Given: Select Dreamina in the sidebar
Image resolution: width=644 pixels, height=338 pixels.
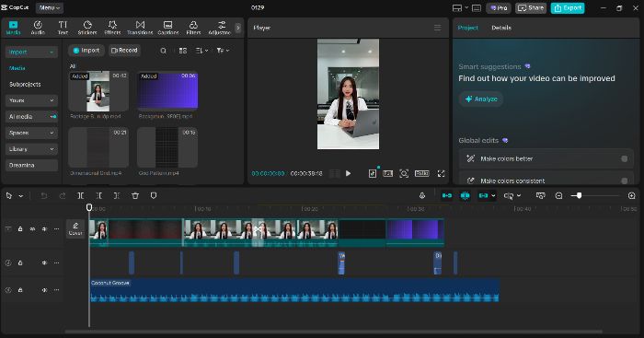Looking at the screenshot, I should click(x=31, y=165).
